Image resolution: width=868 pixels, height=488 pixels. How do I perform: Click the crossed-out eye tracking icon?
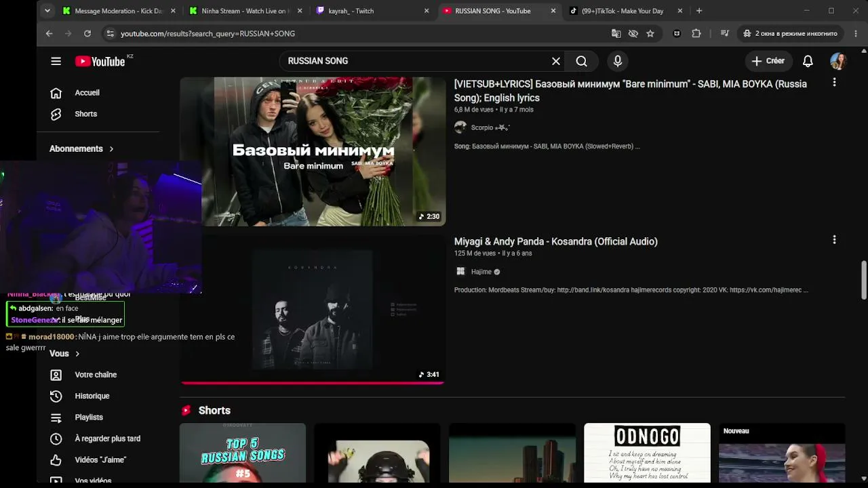point(633,33)
